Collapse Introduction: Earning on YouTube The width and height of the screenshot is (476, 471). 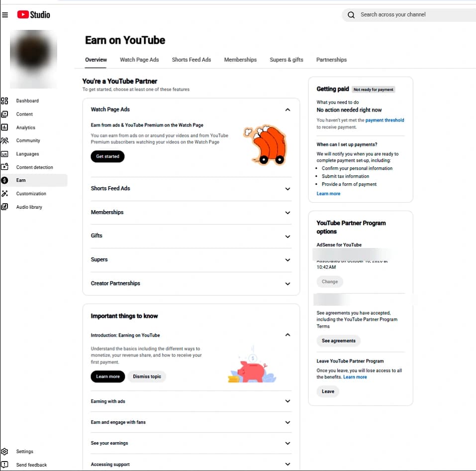(x=287, y=335)
